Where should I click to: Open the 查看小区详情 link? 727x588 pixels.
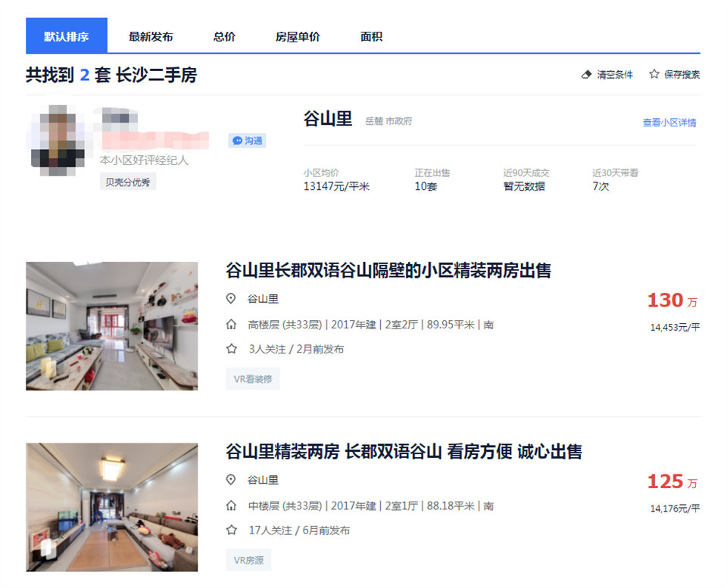tap(669, 123)
